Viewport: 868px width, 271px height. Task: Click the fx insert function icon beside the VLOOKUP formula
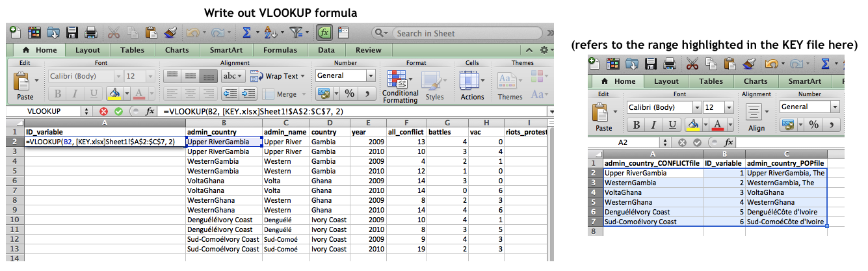[x=150, y=111]
